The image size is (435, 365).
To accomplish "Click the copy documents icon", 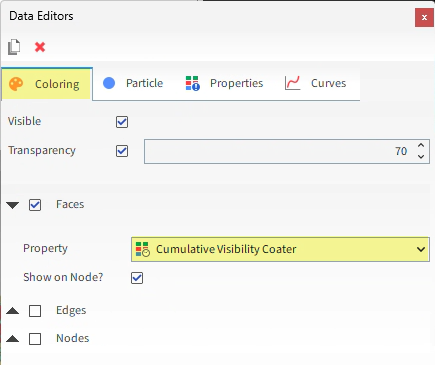I will coord(14,47).
